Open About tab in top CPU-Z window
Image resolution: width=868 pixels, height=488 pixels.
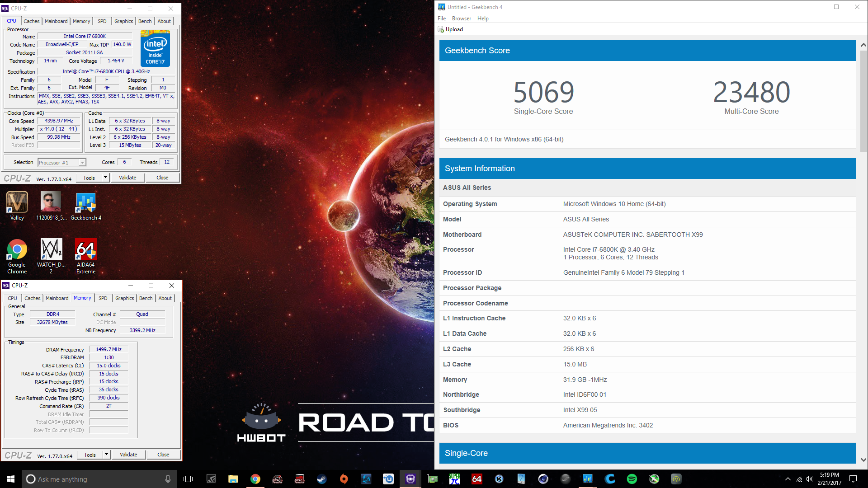pyautogui.click(x=164, y=21)
